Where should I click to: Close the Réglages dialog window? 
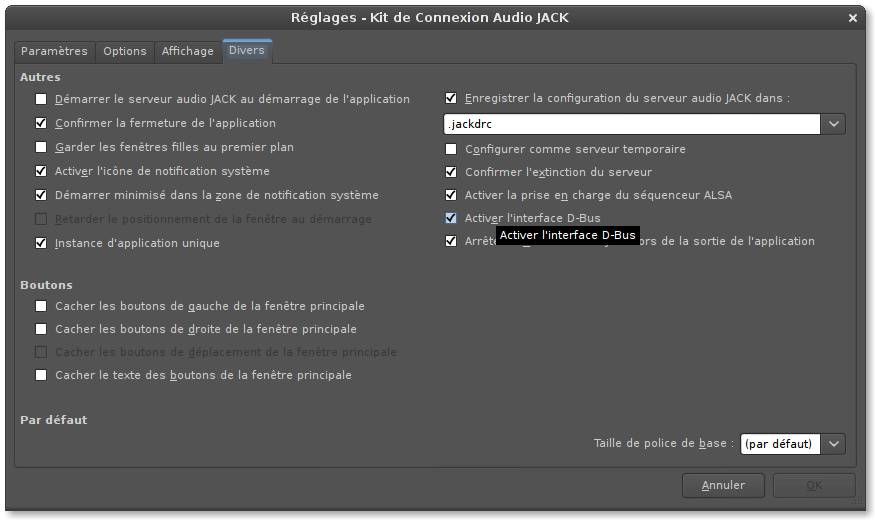853,18
